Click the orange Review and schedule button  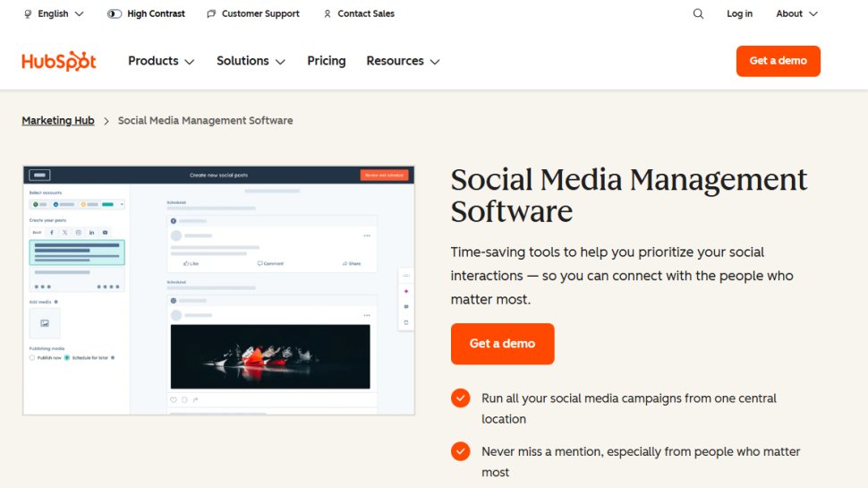(x=384, y=176)
